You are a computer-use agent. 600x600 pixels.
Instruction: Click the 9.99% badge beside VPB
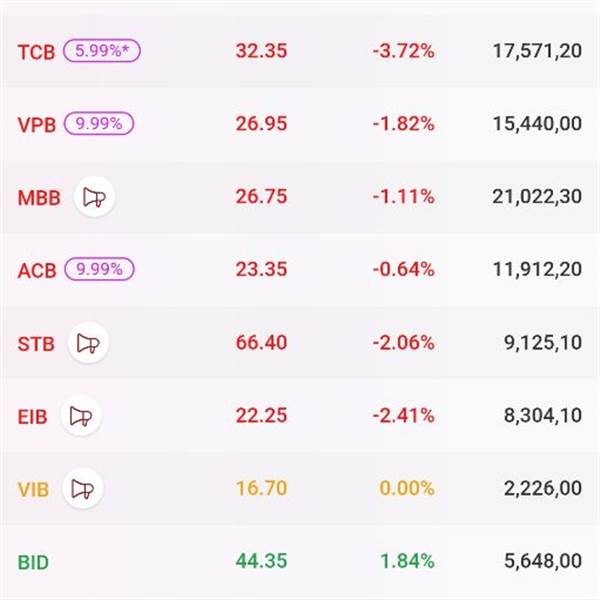pos(98,124)
